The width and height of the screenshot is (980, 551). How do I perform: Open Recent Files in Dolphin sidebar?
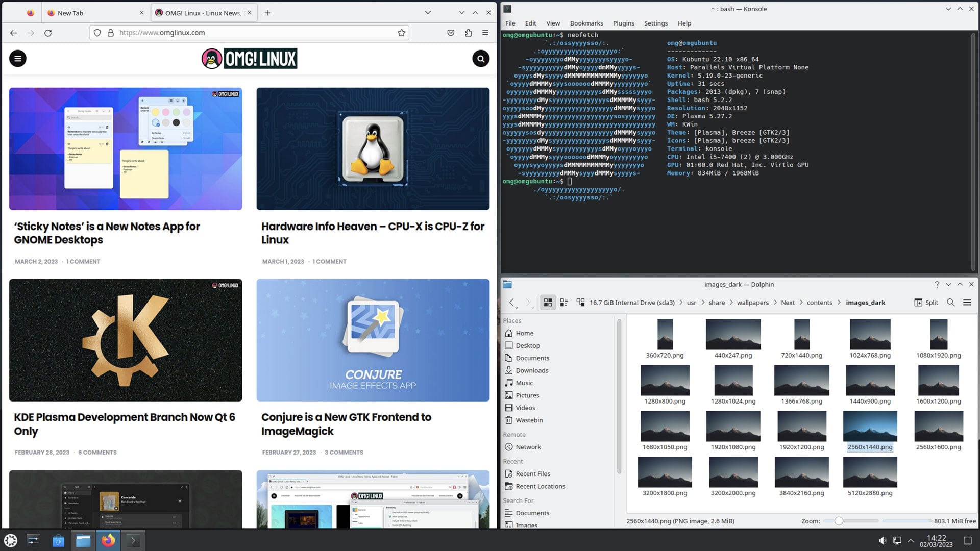pos(532,474)
